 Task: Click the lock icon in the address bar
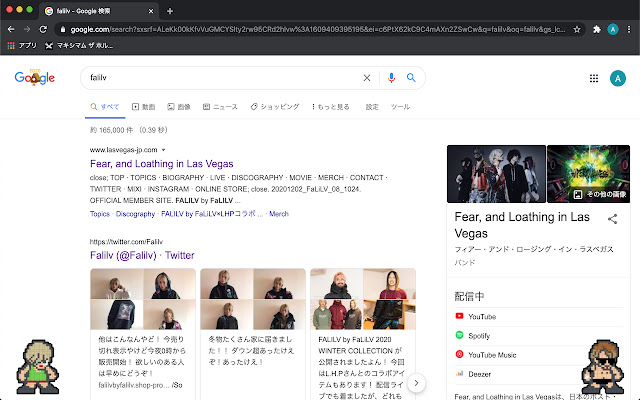pyautogui.click(x=62, y=29)
